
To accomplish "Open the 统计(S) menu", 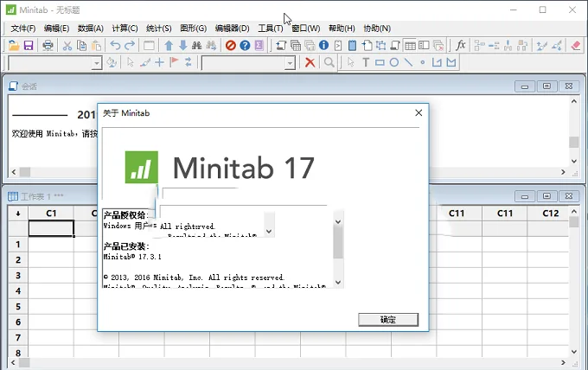I will (x=158, y=29).
